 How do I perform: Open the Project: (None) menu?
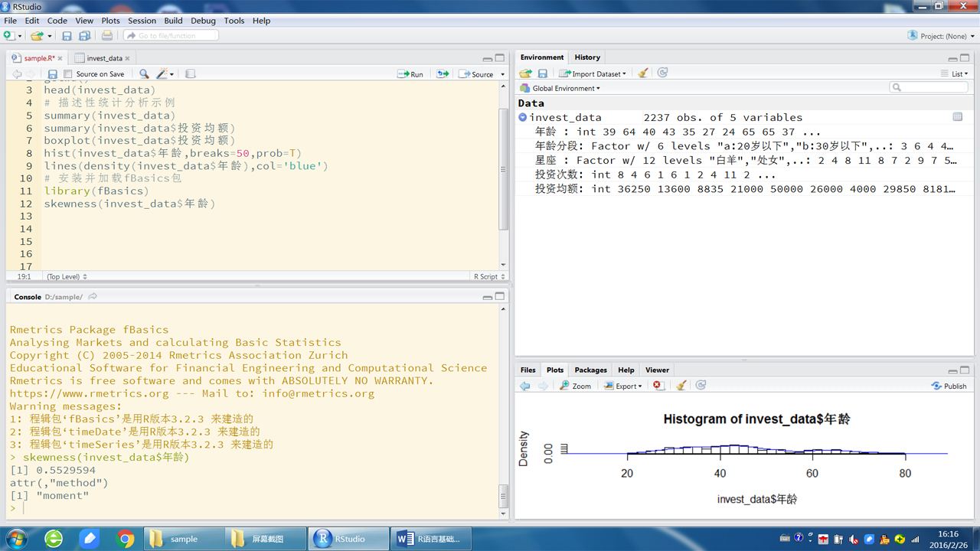(x=941, y=36)
